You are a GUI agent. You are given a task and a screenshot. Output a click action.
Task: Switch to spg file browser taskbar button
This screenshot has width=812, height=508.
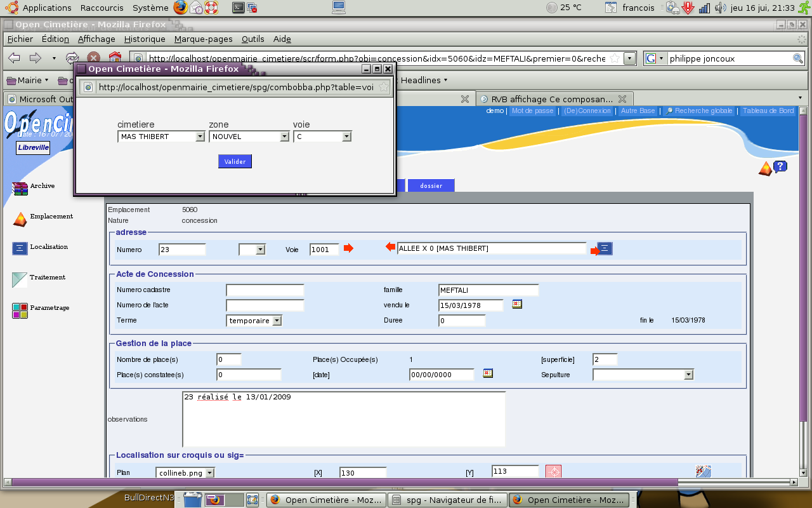click(x=447, y=500)
